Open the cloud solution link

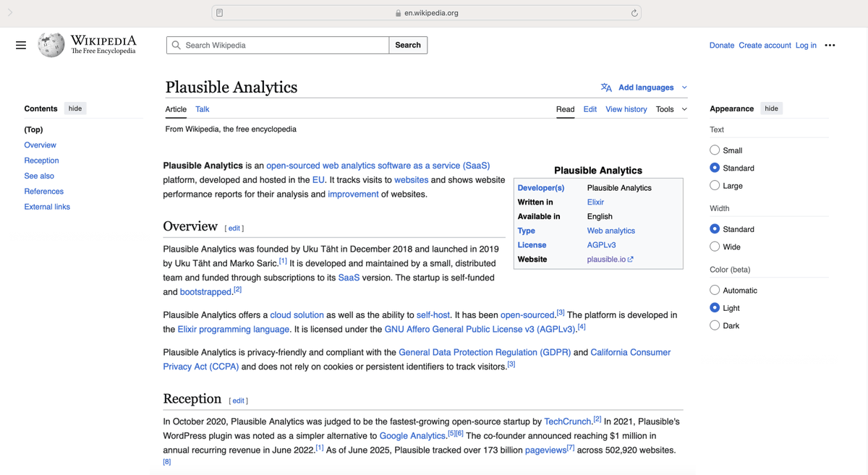tap(297, 315)
